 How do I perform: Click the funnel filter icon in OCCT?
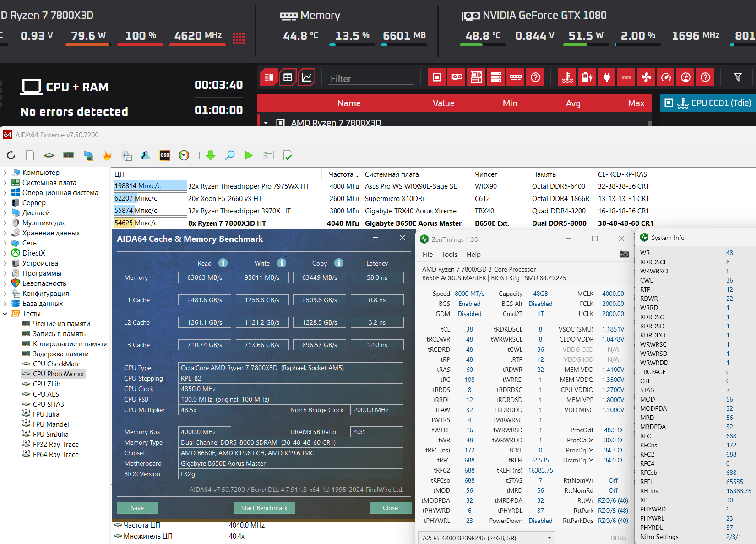coord(738,77)
